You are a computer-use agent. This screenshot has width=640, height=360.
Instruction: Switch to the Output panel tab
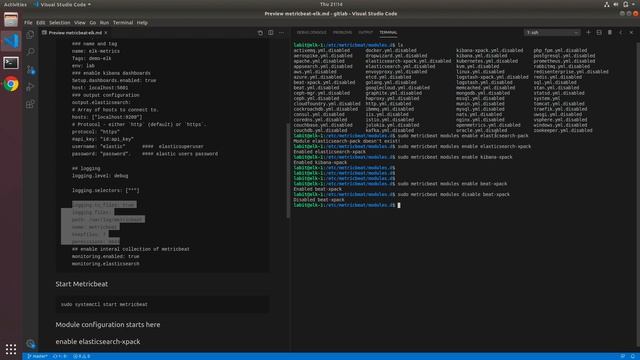point(365,32)
